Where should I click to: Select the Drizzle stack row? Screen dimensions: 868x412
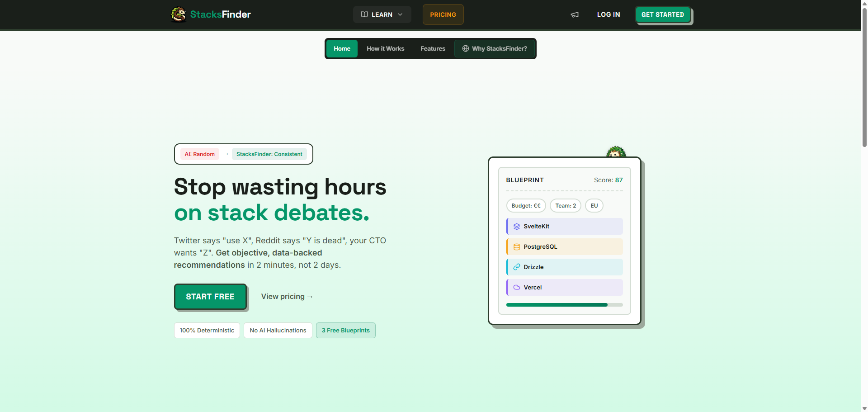click(x=565, y=267)
